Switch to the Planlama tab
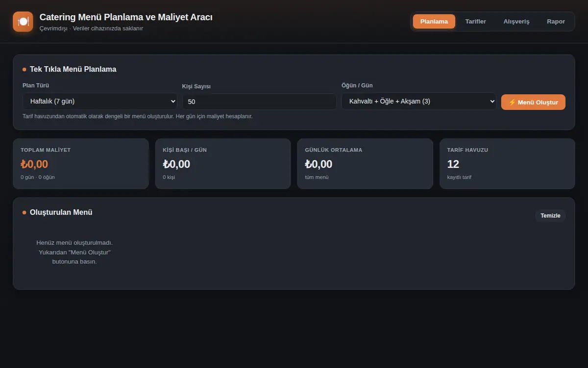Image resolution: width=588 pixels, height=368 pixels. pos(434,22)
